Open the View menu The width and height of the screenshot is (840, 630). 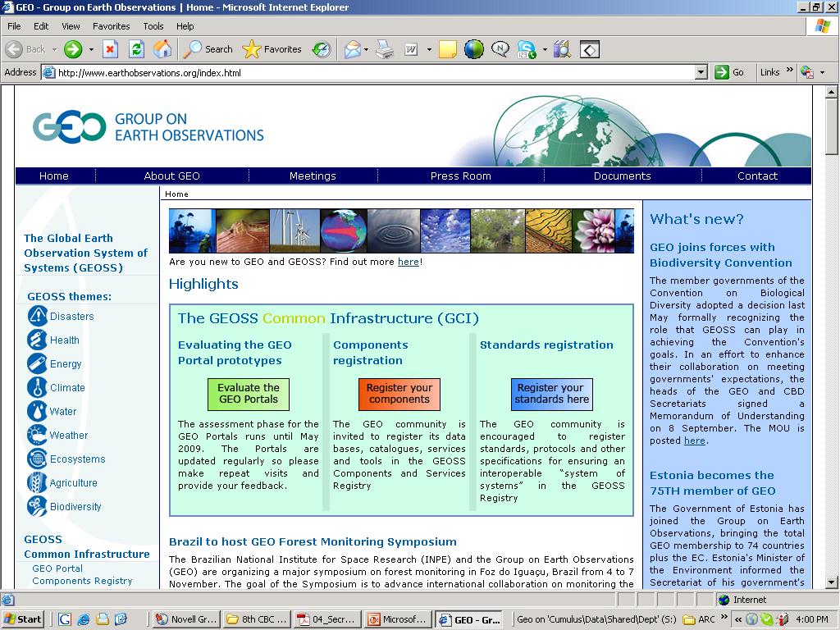(71, 26)
